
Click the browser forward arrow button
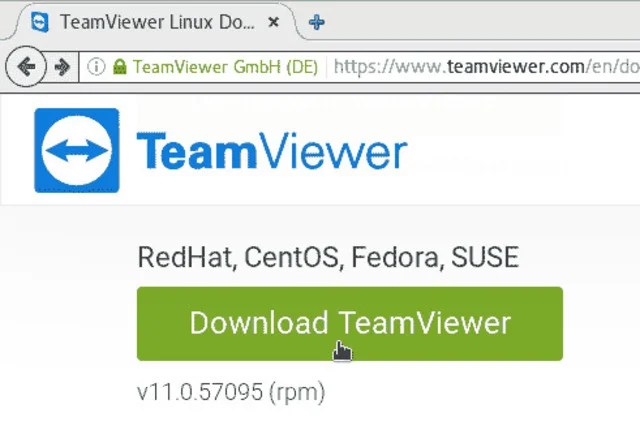coord(62,67)
